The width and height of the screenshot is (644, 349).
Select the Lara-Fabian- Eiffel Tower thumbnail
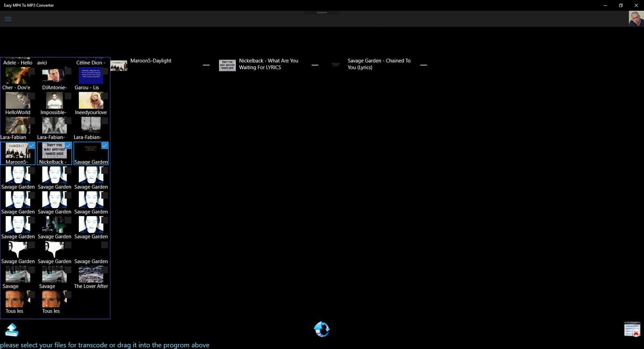point(91,125)
